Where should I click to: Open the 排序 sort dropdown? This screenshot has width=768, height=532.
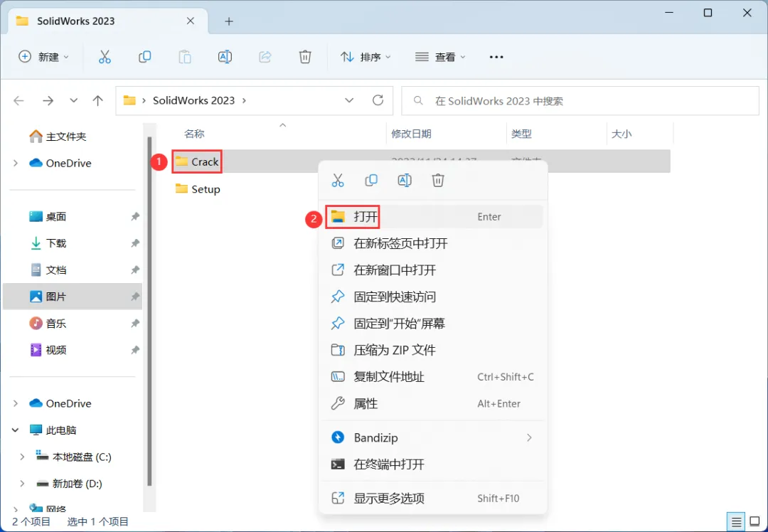366,57
